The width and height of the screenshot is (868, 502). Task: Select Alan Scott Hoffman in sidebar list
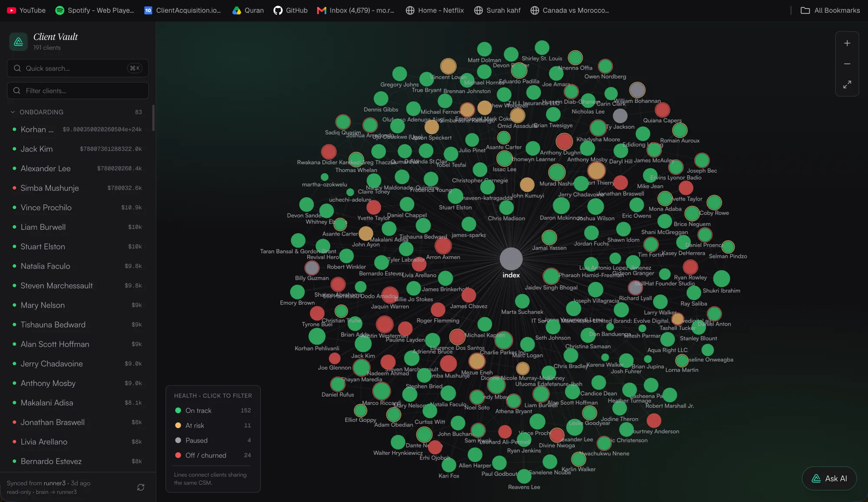[x=78, y=344]
